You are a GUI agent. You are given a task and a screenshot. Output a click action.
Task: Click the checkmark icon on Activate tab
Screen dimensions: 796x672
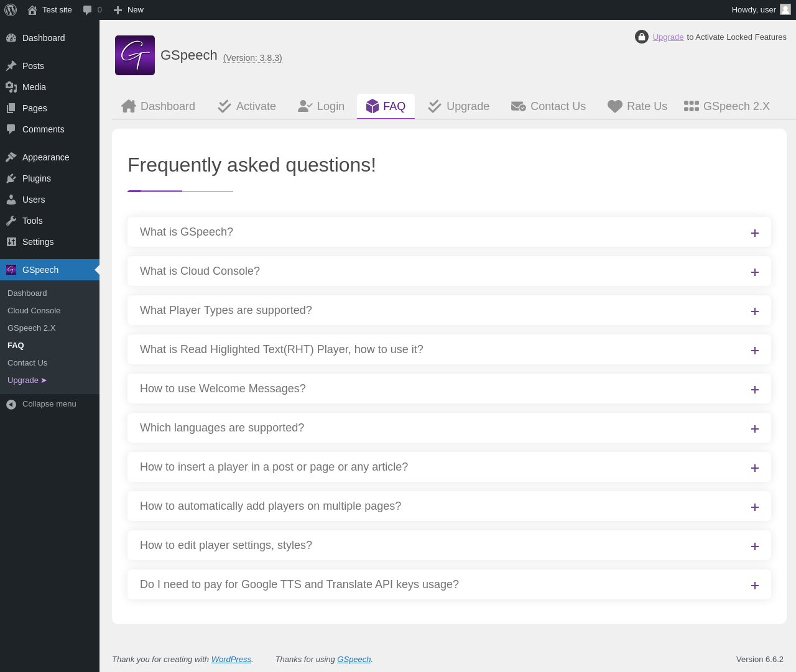[224, 106]
